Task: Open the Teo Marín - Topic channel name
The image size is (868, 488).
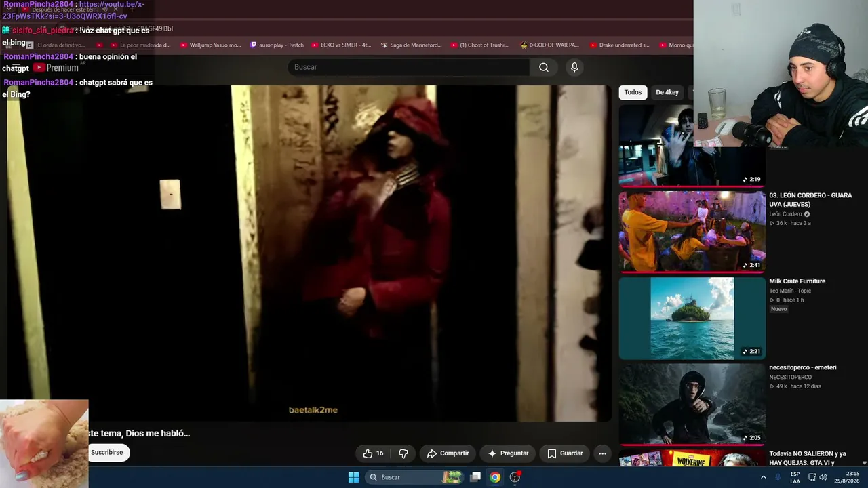Action: (x=789, y=291)
